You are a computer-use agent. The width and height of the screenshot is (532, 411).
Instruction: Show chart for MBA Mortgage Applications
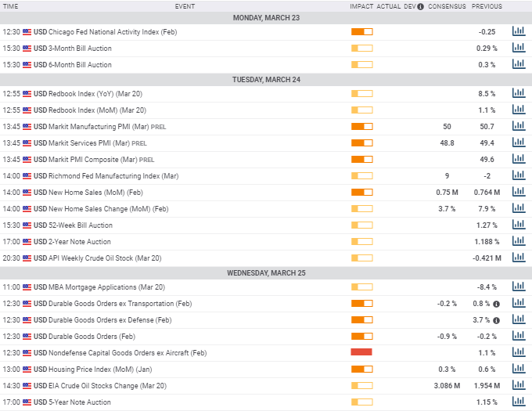tap(518, 287)
